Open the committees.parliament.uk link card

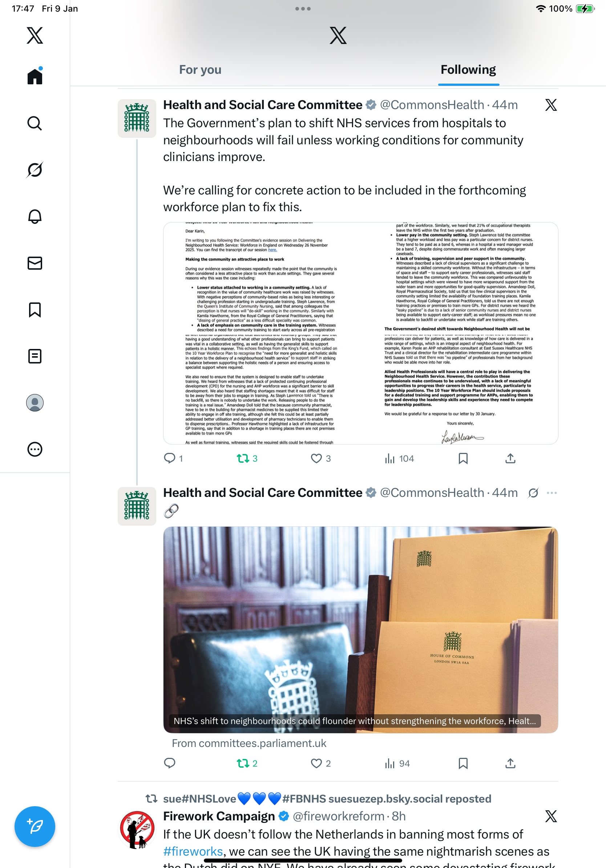(360, 630)
